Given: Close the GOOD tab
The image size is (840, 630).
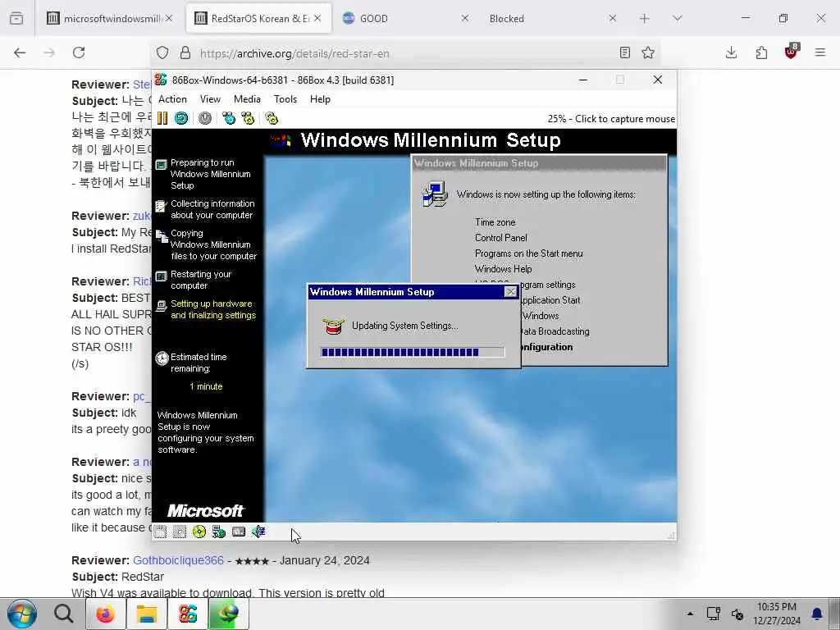Looking at the screenshot, I should (465, 18).
